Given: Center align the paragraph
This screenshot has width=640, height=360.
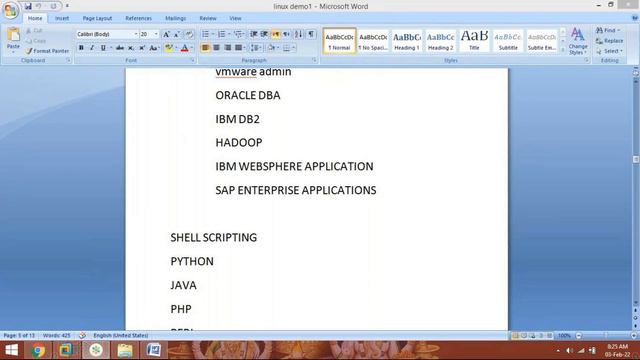Looking at the screenshot, I should pos(217,48).
